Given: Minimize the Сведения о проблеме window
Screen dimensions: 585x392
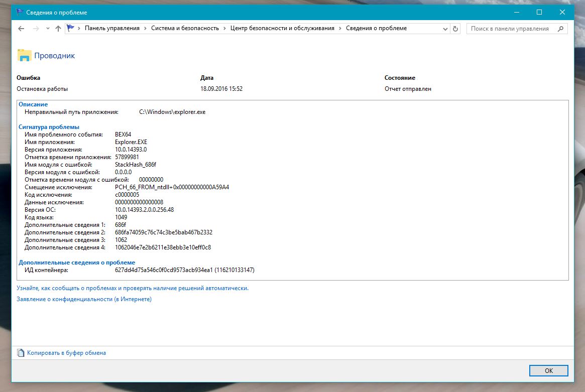Looking at the screenshot, I should point(517,13).
